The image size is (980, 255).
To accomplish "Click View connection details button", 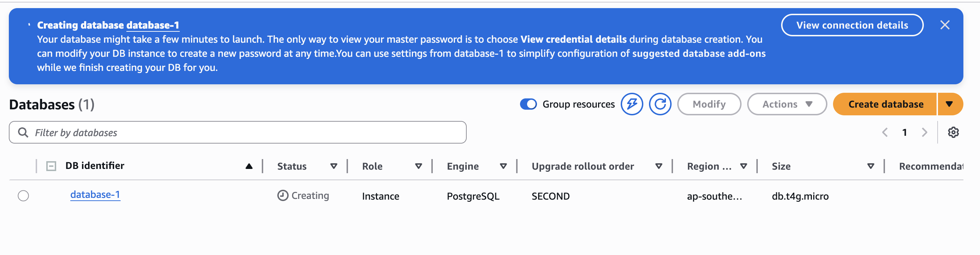I will (852, 25).
